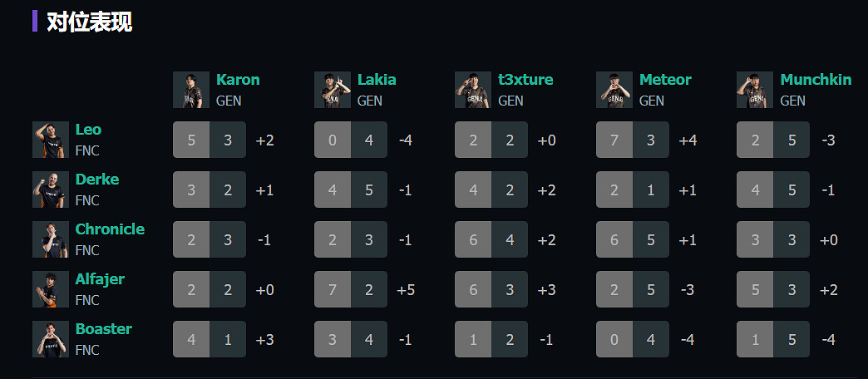Open the Alfajer player name link
Image resolution: width=868 pixels, height=379 pixels.
point(100,279)
